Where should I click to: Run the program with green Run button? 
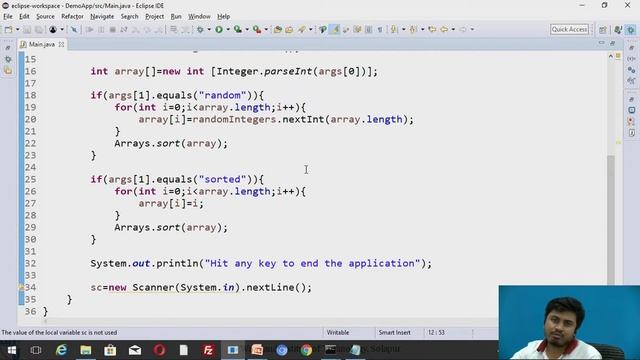pos(219,29)
